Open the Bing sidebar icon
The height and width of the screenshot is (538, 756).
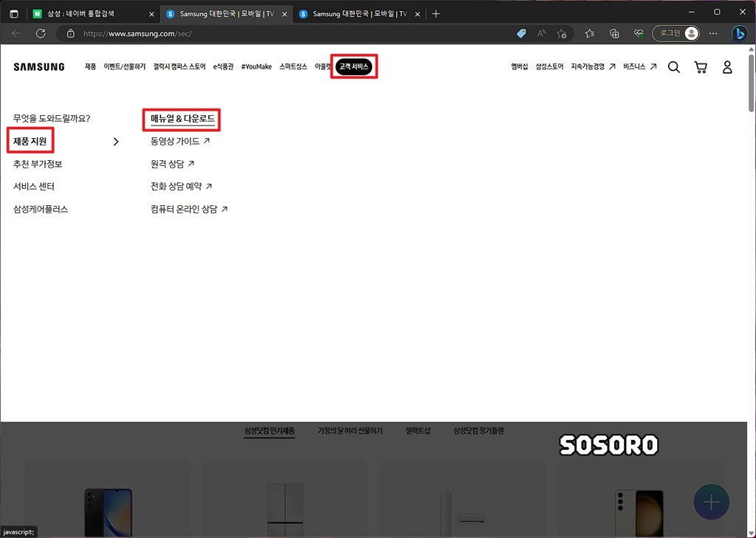click(739, 33)
